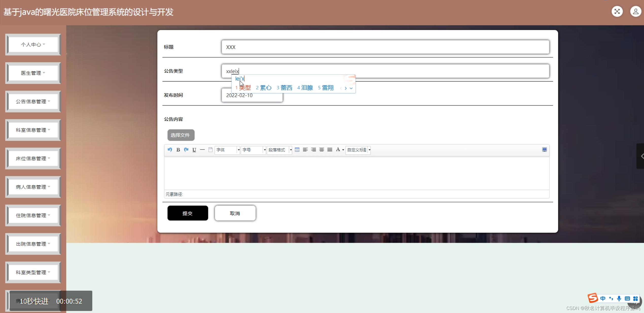
Task: Click the fullscreen expand icon in the header
Action: [x=617, y=12]
